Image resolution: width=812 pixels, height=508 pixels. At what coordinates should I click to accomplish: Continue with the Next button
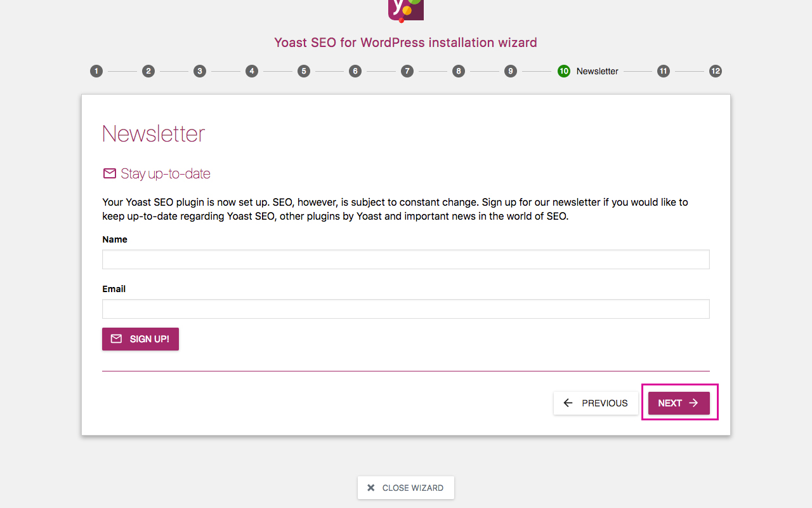(679, 403)
